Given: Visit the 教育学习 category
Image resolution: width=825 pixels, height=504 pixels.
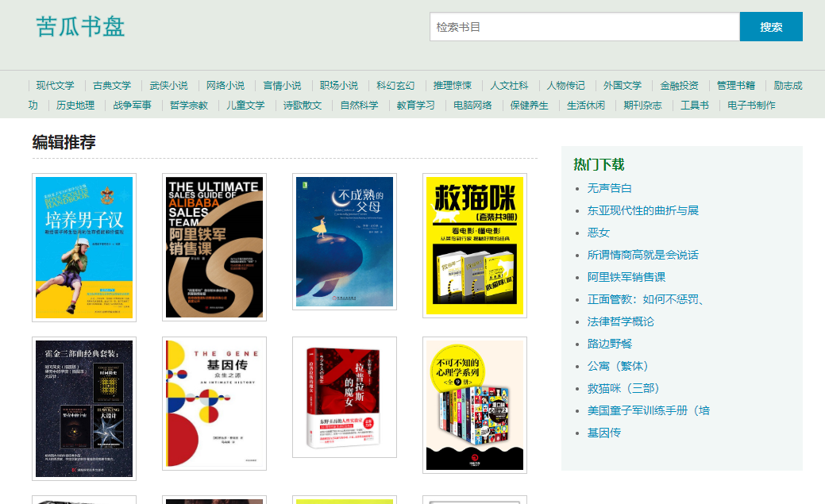Looking at the screenshot, I should 415,106.
